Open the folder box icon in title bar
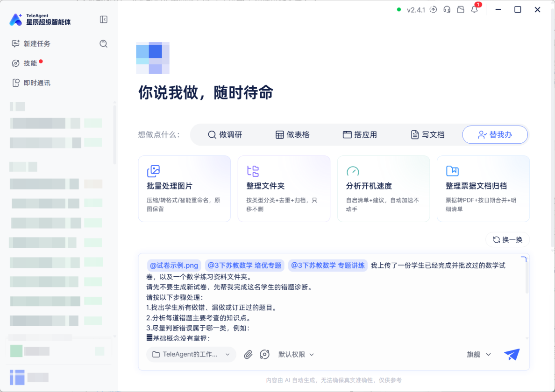This screenshot has width=555, height=392. pos(461,10)
